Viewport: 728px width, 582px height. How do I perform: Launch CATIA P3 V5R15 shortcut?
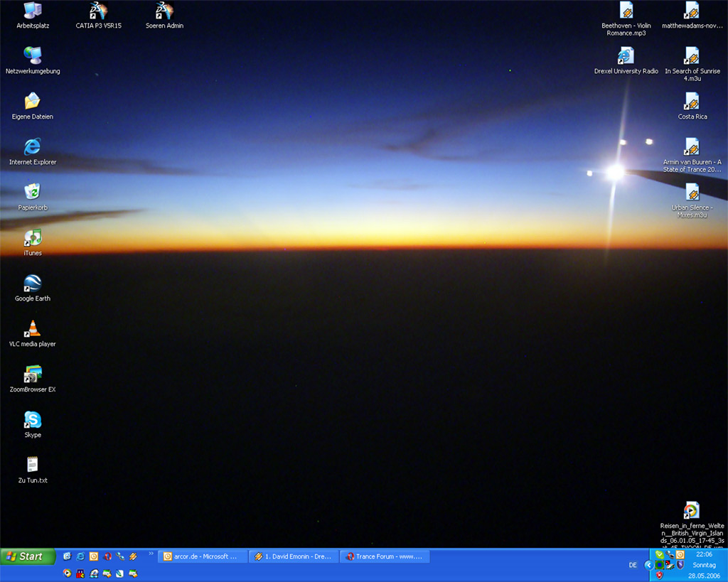98,11
